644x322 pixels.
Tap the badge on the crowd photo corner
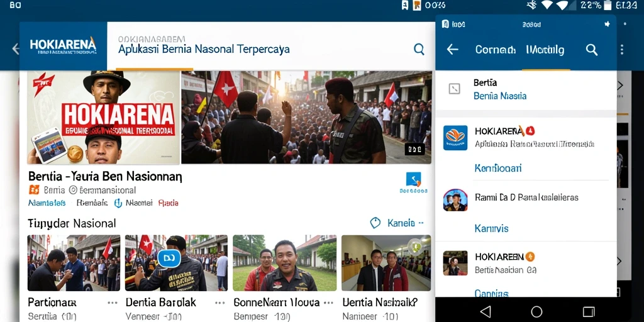coord(415,148)
